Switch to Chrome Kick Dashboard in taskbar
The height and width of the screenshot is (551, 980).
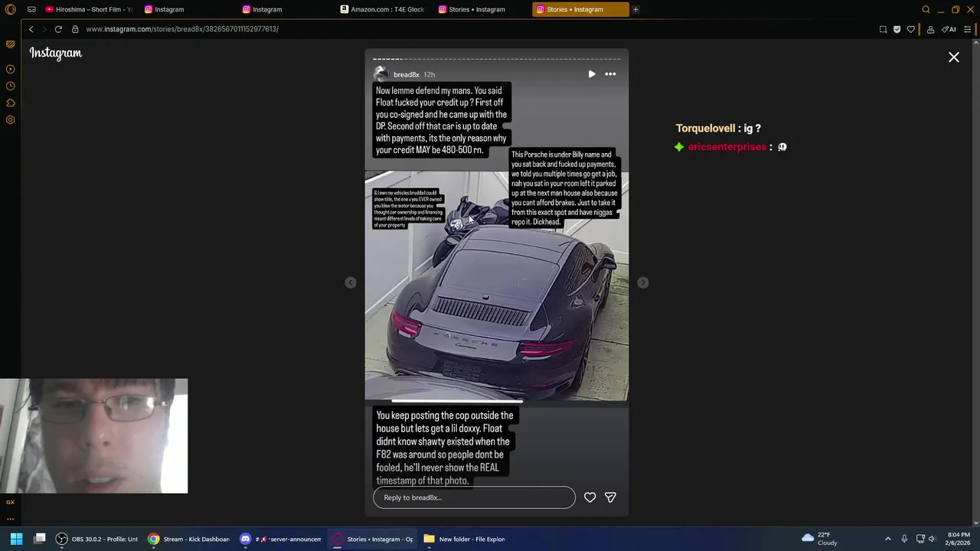point(188,539)
